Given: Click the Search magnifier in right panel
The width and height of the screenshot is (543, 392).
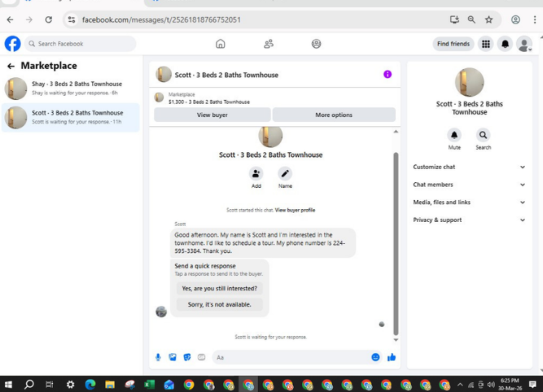Looking at the screenshot, I should click(483, 135).
